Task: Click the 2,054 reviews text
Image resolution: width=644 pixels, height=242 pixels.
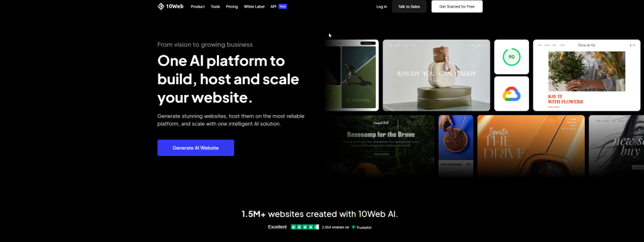Action: click(x=336, y=228)
